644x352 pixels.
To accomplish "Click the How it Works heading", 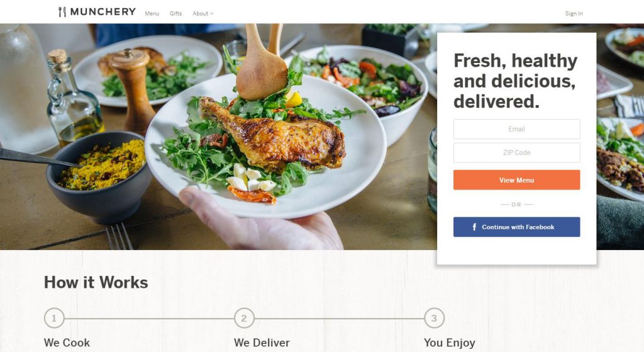I will (x=96, y=283).
